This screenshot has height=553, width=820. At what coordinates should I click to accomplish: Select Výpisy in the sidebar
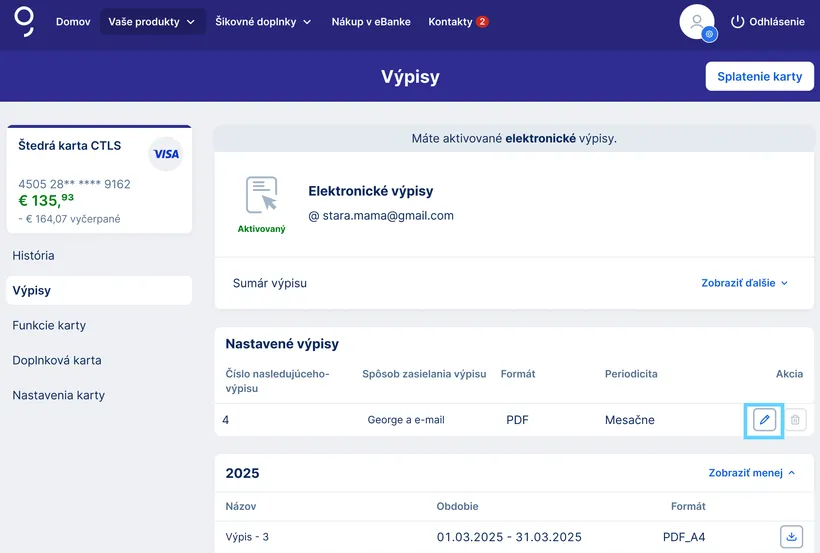pyautogui.click(x=99, y=290)
